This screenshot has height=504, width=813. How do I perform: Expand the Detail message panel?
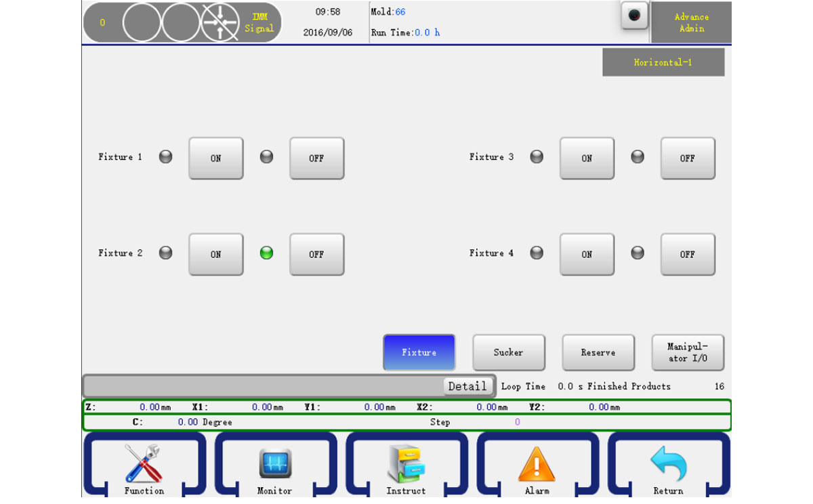467,386
